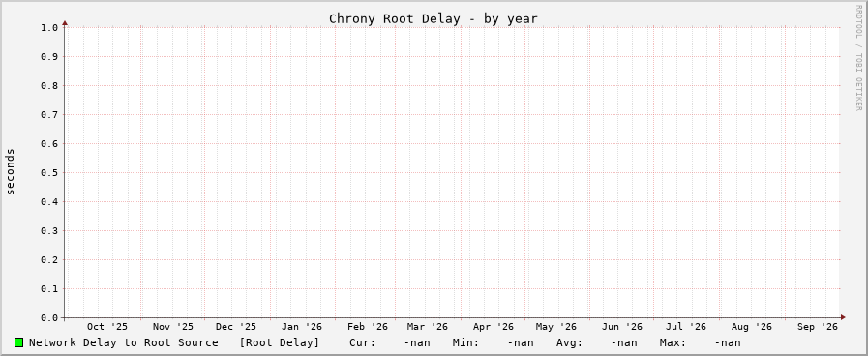
Task: Select the 'Avg:' statistic label
Action: pos(570,343)
